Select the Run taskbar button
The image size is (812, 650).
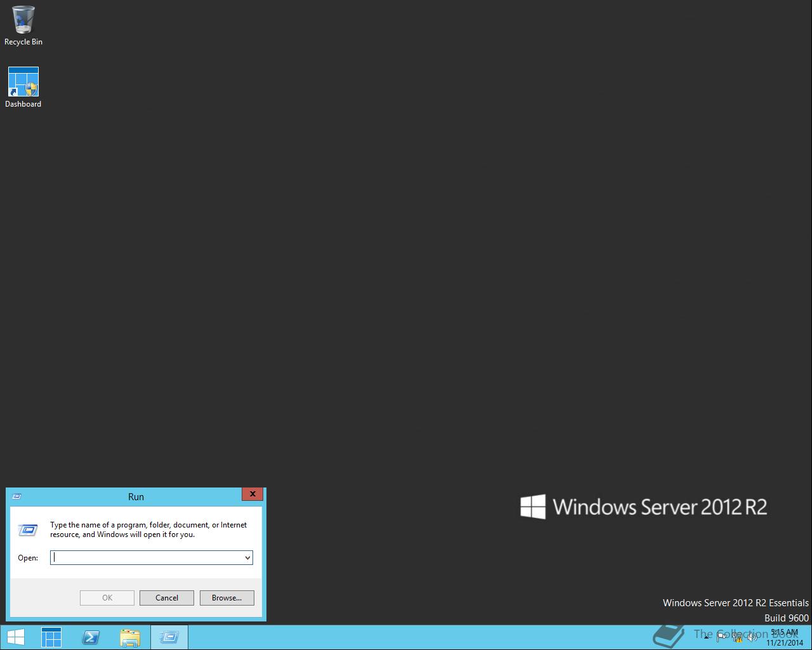click(x=169, y=637)
